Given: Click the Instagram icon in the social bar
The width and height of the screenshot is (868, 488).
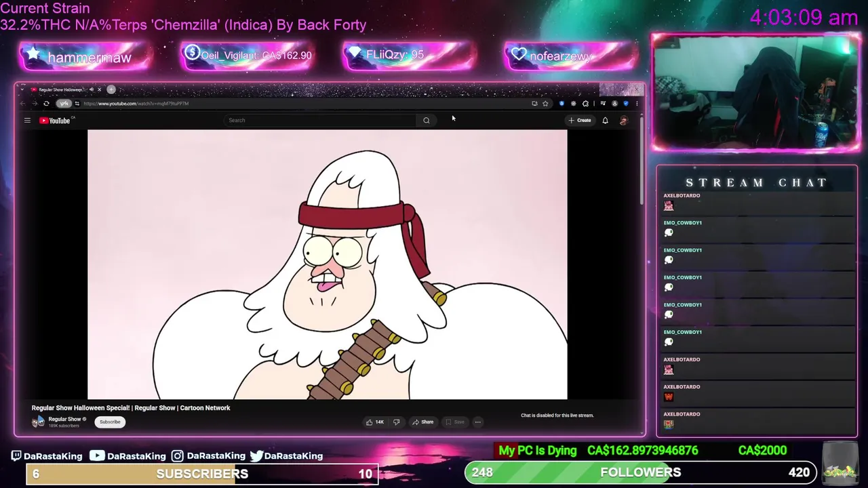Looking at the screenshot, I should pos(177,455).
